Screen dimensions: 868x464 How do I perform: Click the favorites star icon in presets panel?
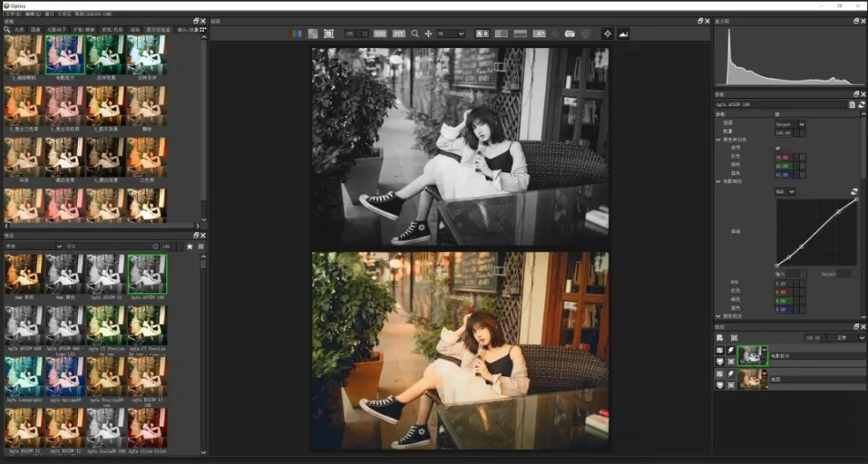[190, 246]
